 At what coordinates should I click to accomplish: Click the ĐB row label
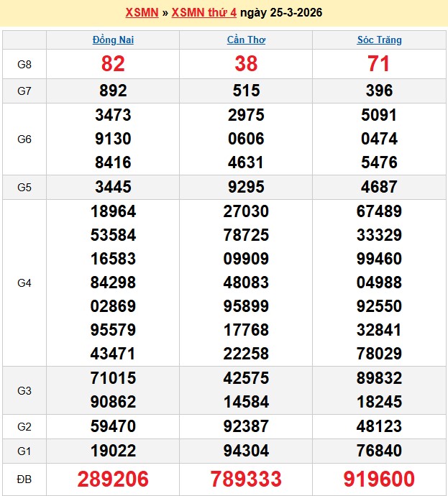tap(24, 479)
